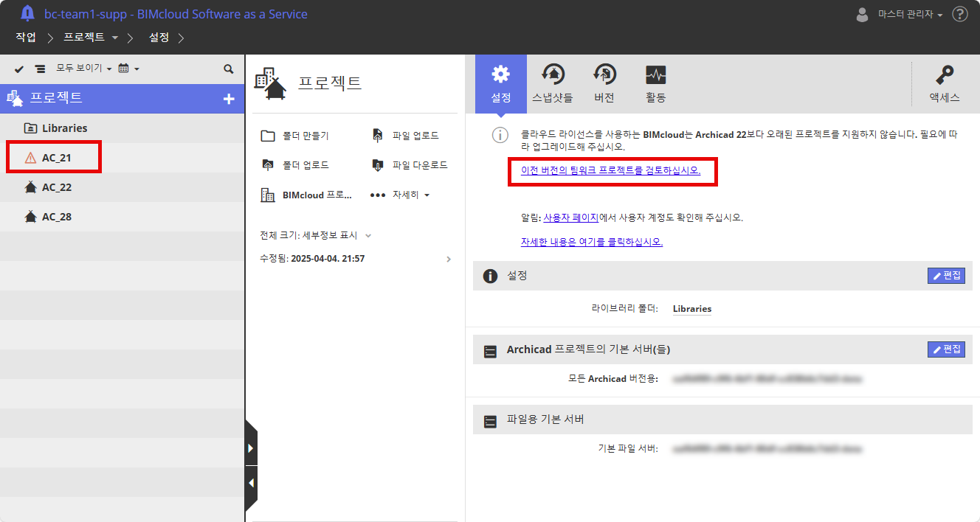Screen dimensions: 980x522
Task: Open the 액세스 key tab
Action: coord(944,83)
